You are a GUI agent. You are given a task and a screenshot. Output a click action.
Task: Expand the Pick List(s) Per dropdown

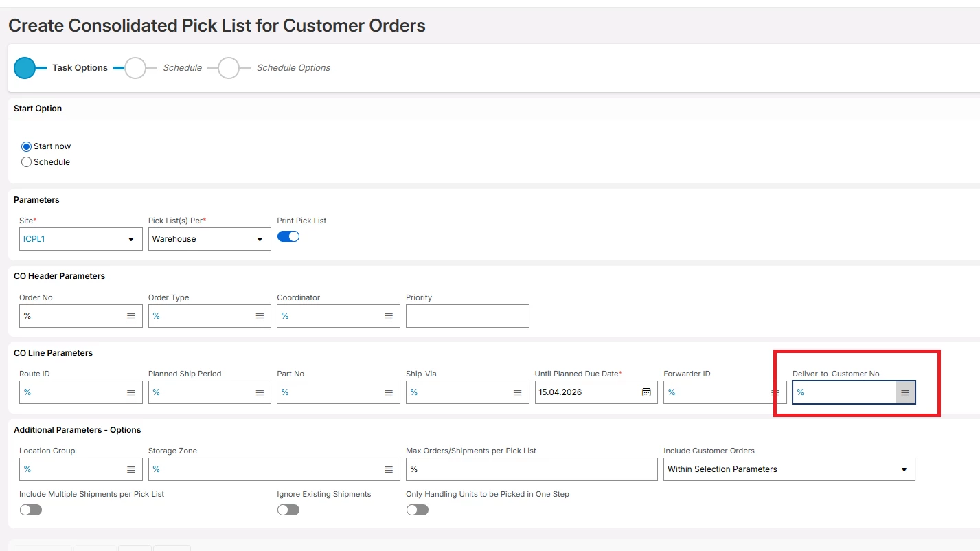point(260,240)
